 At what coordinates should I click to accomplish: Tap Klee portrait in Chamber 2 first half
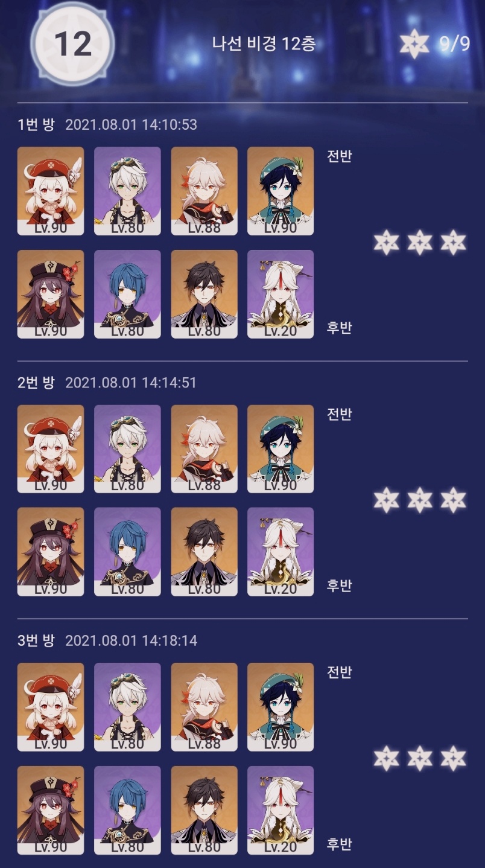click(51, 448)
